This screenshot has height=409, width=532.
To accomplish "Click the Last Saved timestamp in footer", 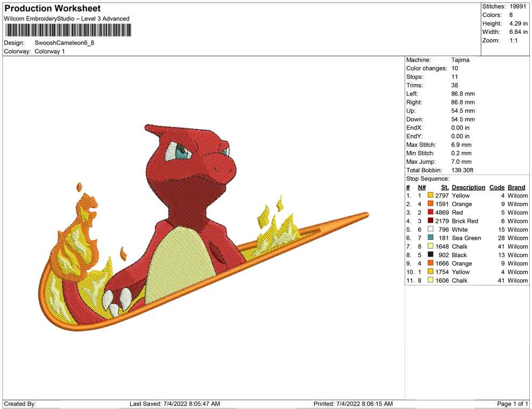I will [x=175, y=404].
